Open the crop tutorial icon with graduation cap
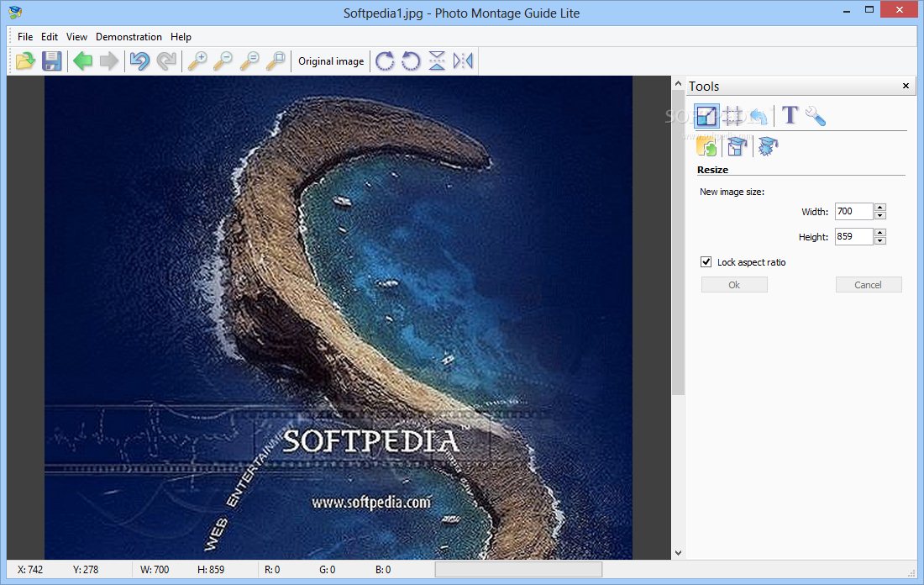 [768, 146]
